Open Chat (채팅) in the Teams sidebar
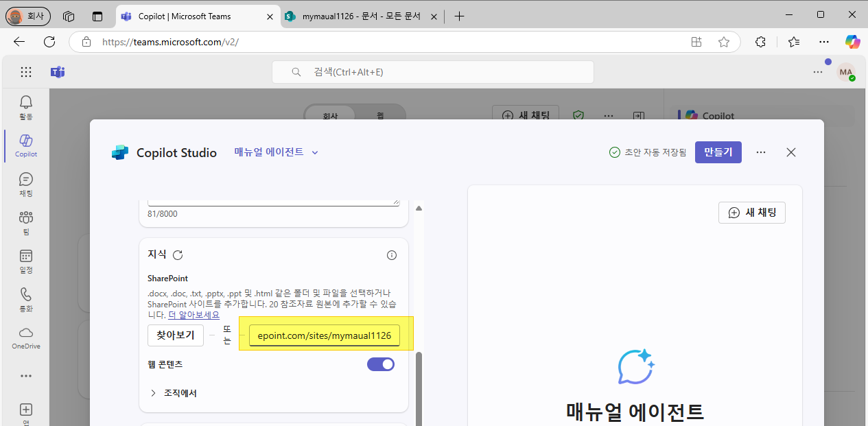868x426 pixels. point(26,184)
